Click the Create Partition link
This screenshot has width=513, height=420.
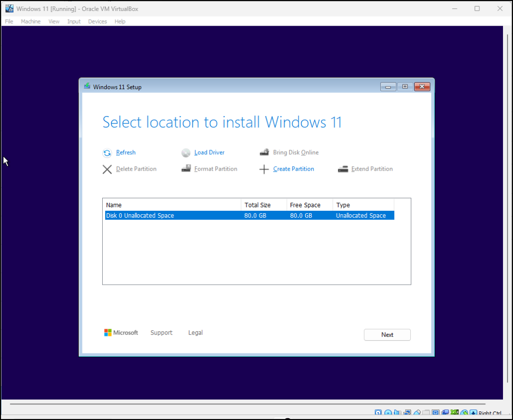(x=294, y=169)
